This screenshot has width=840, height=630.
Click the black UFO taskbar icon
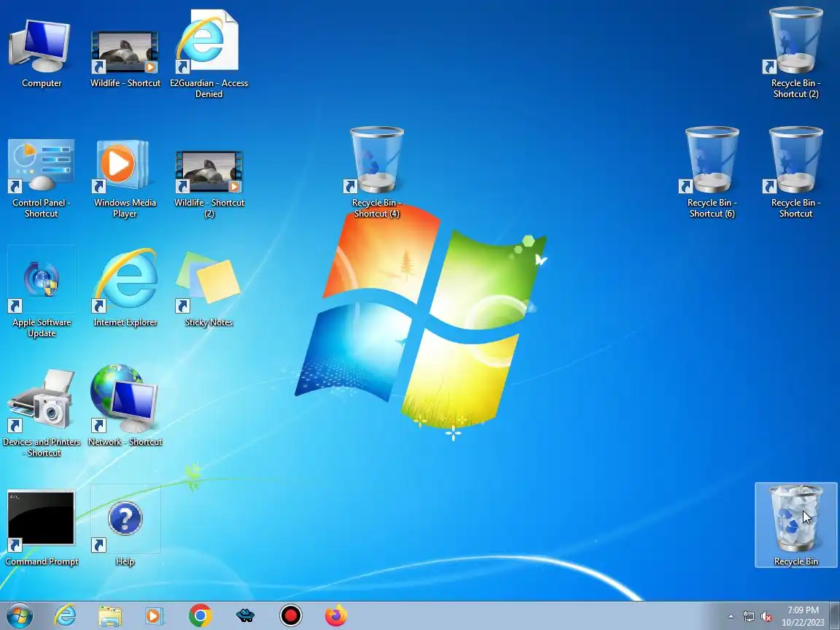245,616
